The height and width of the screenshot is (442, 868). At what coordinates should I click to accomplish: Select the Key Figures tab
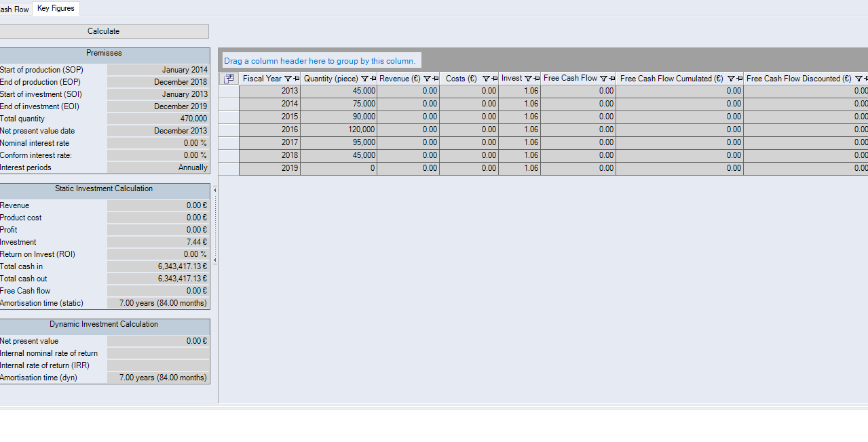point(56,8)
